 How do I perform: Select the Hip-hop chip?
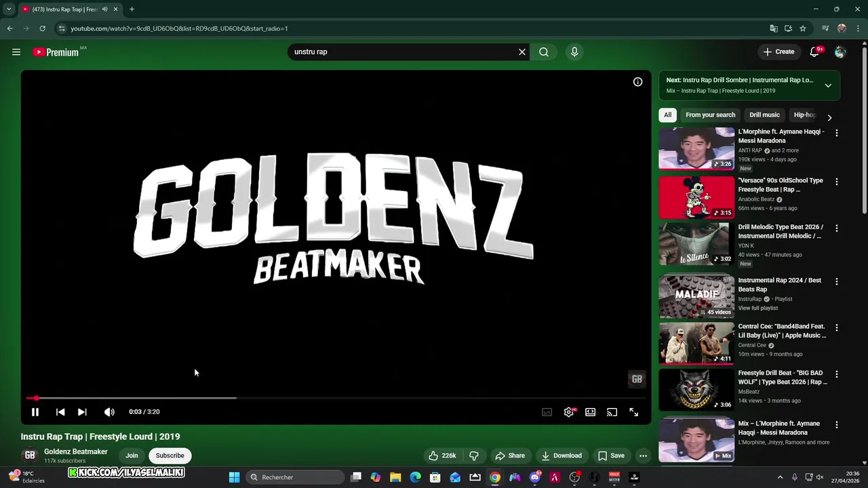coord(805,115)
